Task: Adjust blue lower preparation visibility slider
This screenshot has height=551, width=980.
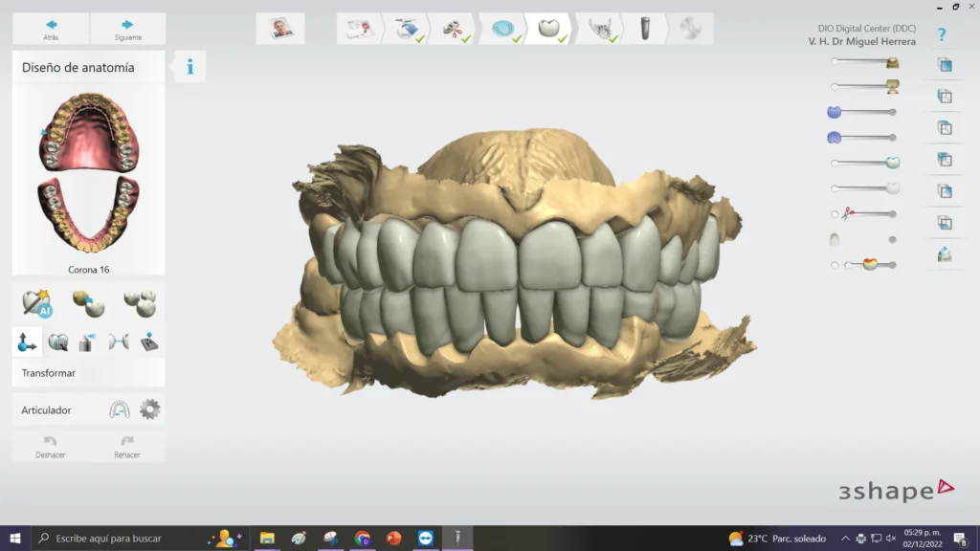Action: tap(862, 138)
